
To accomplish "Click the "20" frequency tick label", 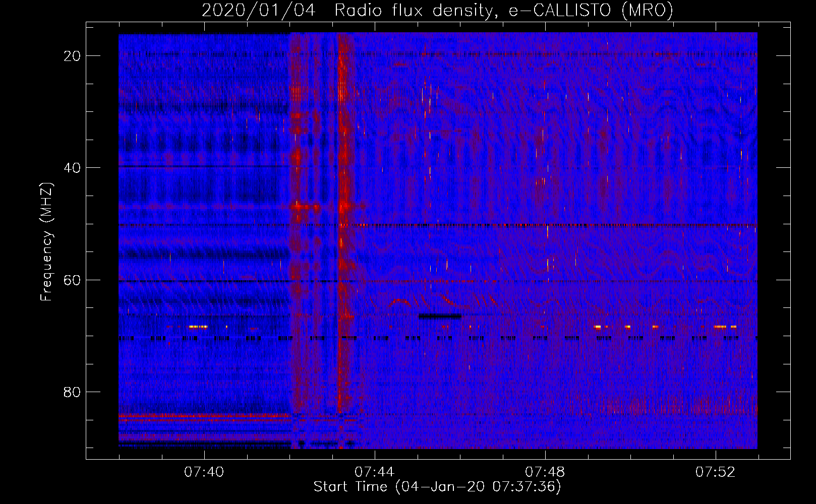I will 72,56.
